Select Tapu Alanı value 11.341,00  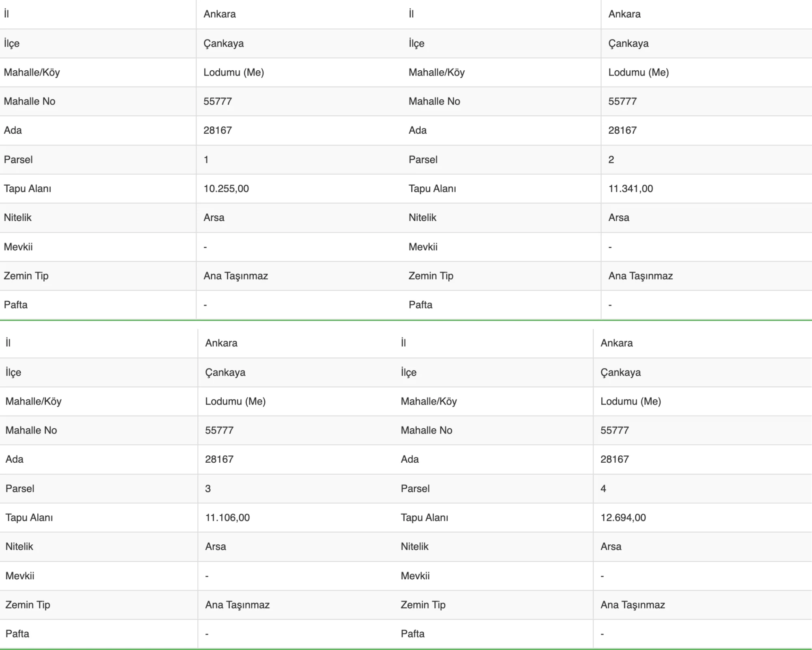pyautogui.click(x=631, y=188)
